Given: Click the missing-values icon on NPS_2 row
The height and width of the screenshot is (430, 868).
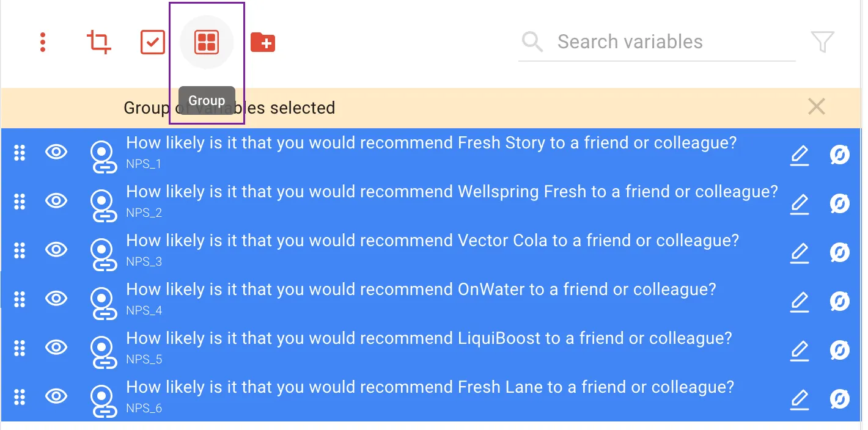Looking at the screenshot, I should (839, 203).
